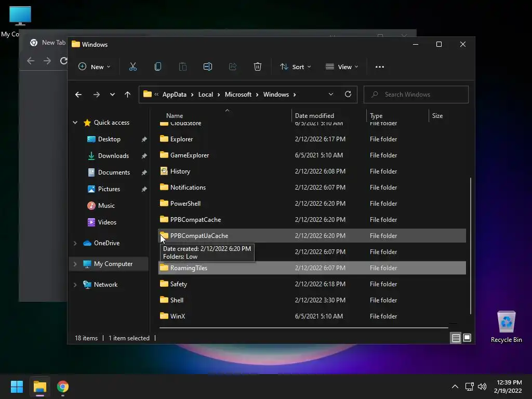Select the GameExplorer folder row
This screenshot has height=399, width=532.
pyautogui.click(x=312, y=155)
